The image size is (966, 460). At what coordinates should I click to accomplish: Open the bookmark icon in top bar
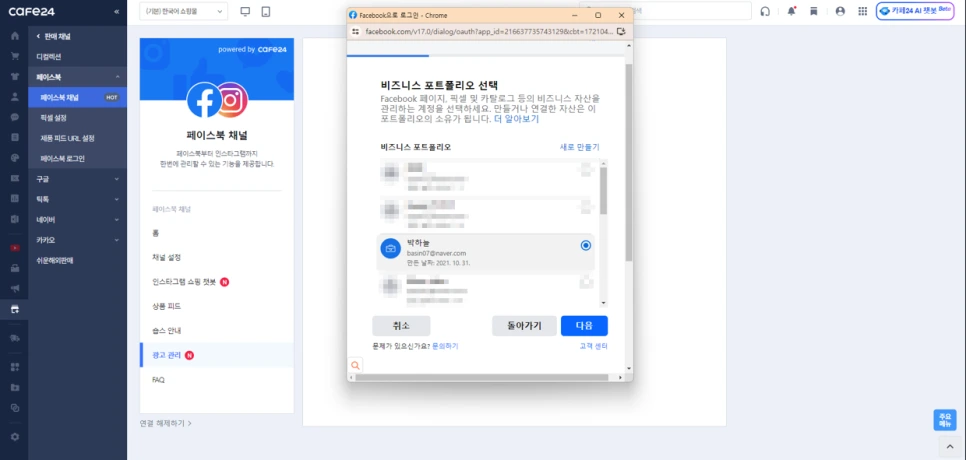814,11
